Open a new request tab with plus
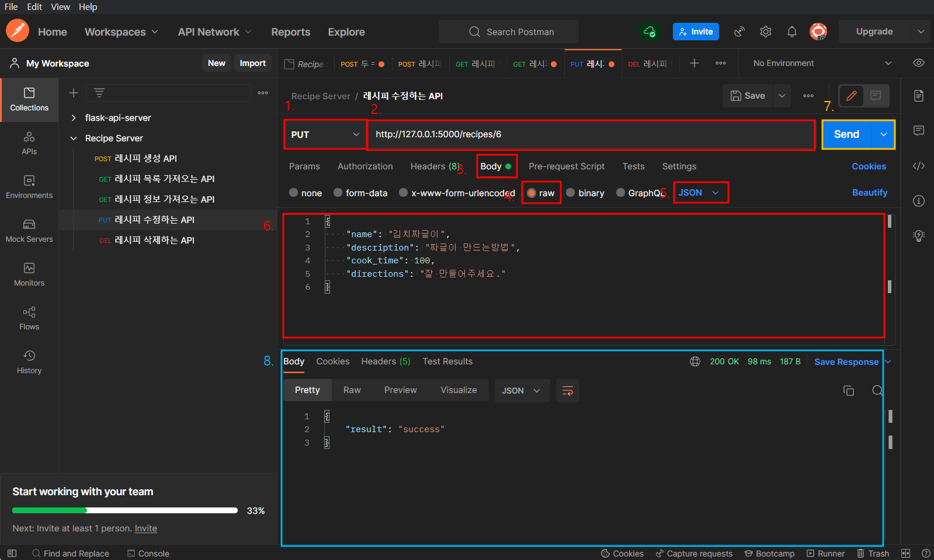 point(695,63)
